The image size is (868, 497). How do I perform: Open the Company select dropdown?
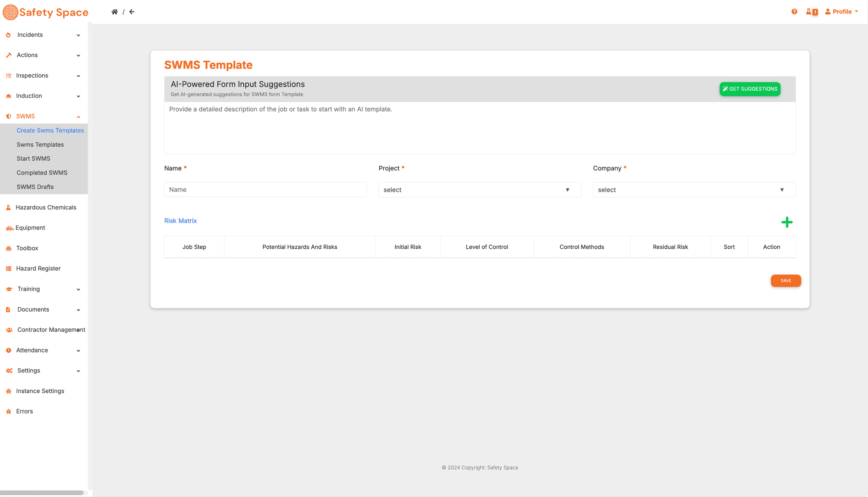tap(694, 190)
